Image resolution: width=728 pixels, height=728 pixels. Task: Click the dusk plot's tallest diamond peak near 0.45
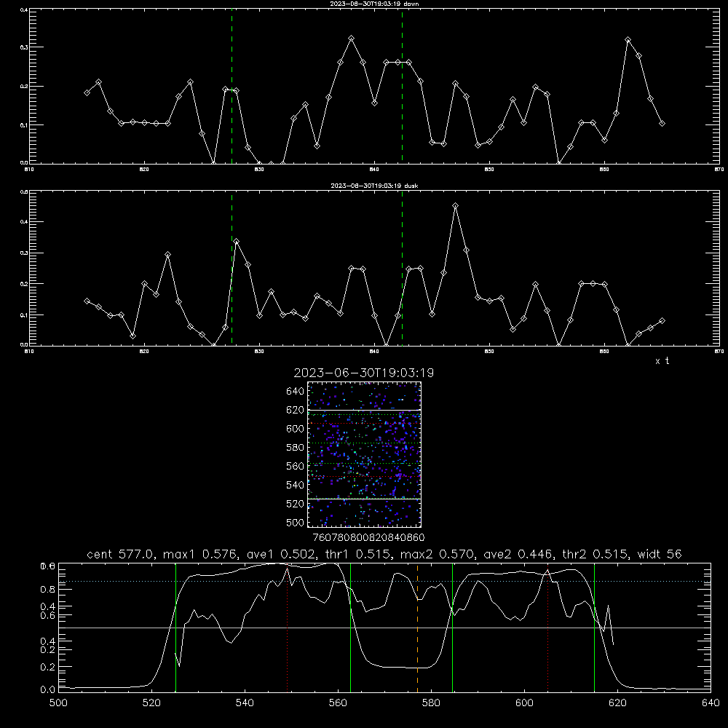tap(456, 206)
